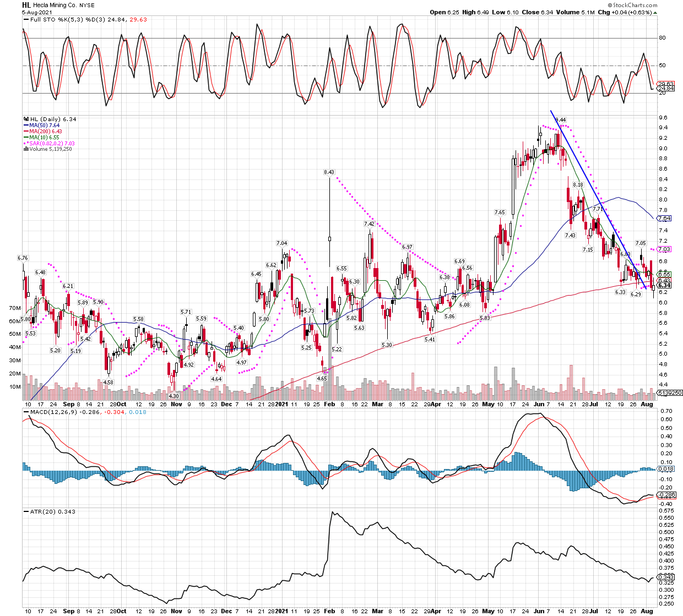
Task: Click the 7.43 low price label
Action: coord(570,236)
